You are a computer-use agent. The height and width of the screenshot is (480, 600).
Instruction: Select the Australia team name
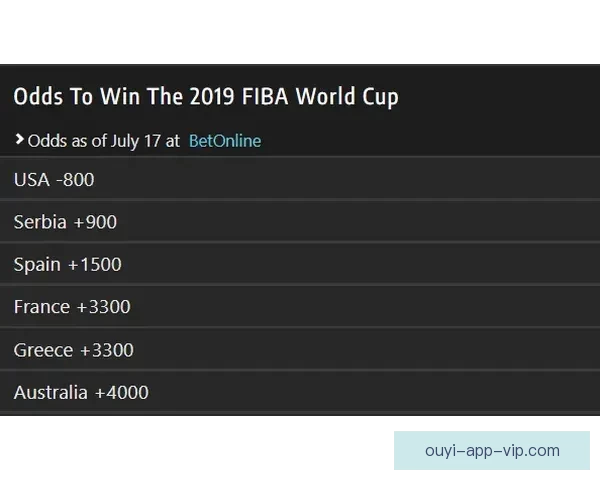pyautogui.click(x=51, y=393)
